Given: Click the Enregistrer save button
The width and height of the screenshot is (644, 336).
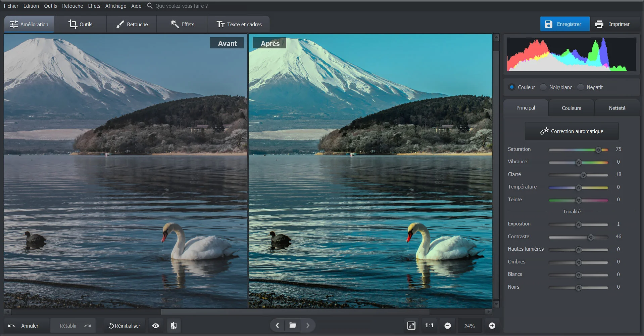Looking at the screenshot, I should (x=565, y=24).
